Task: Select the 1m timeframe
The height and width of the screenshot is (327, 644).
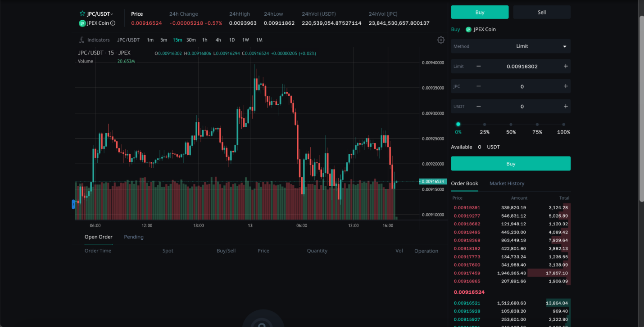Action: click(x=150, y=40)
